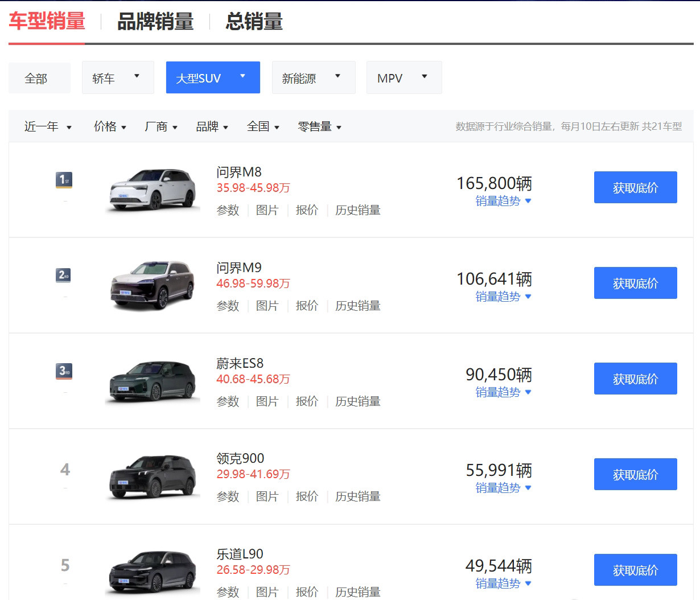Open the 品牌销量 tab
Image resolution: width=700 pixels, height=600 pixels.
(155, 22)
